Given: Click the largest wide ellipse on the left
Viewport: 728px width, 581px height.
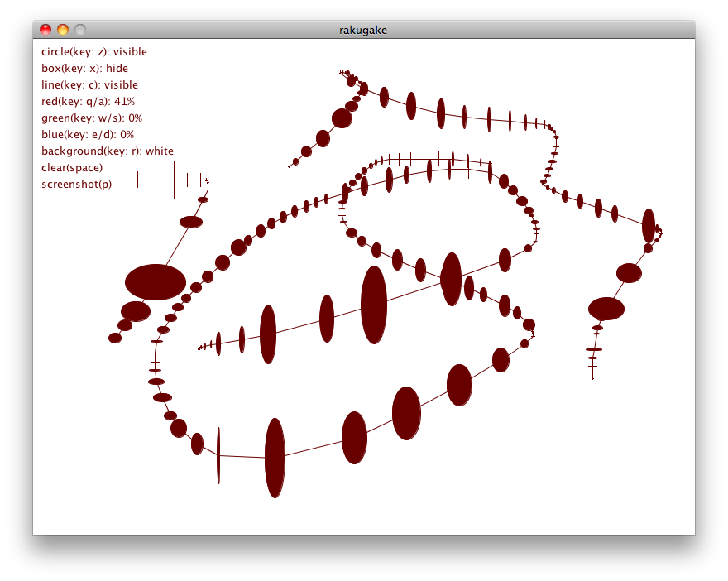Looking at the screenshot, I should coord(156,282).
